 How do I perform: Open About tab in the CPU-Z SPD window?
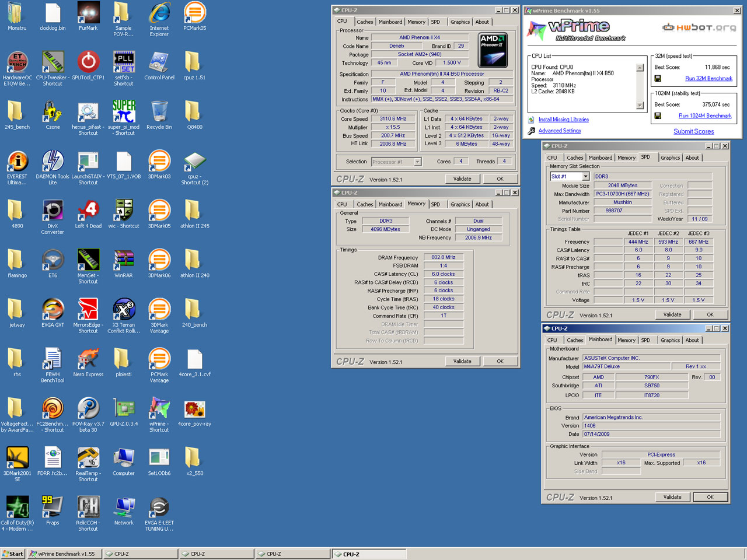pyautogui.click(x=692, y=158)
